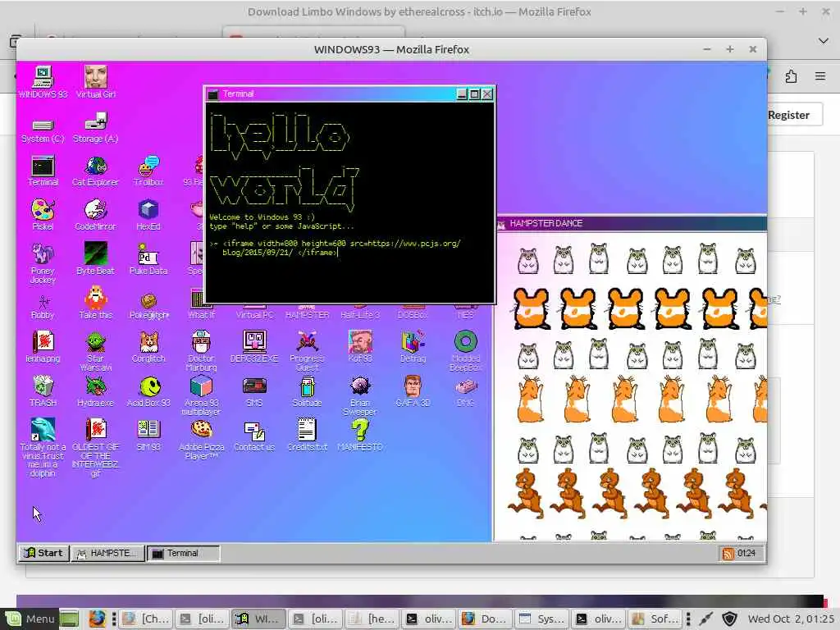Screen dimensions: 840x630
Task: Run the Hydra.exe icon
Action: pyautogui.click(x=95, y=390)
